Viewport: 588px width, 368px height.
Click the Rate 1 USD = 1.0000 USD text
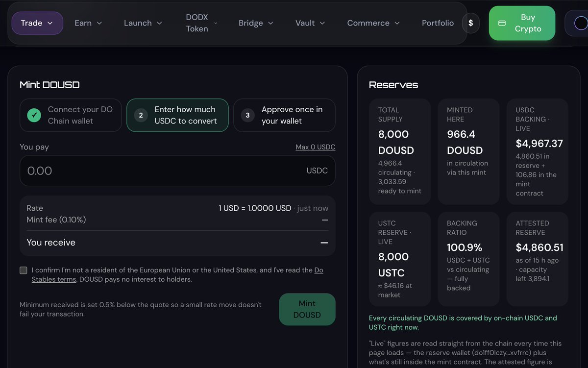pos(255,208)
